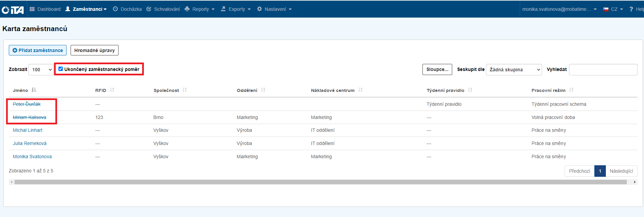Open employee Monika Svatonova link
This screenshot has width=644, height=217.
(x=32, y=156)
